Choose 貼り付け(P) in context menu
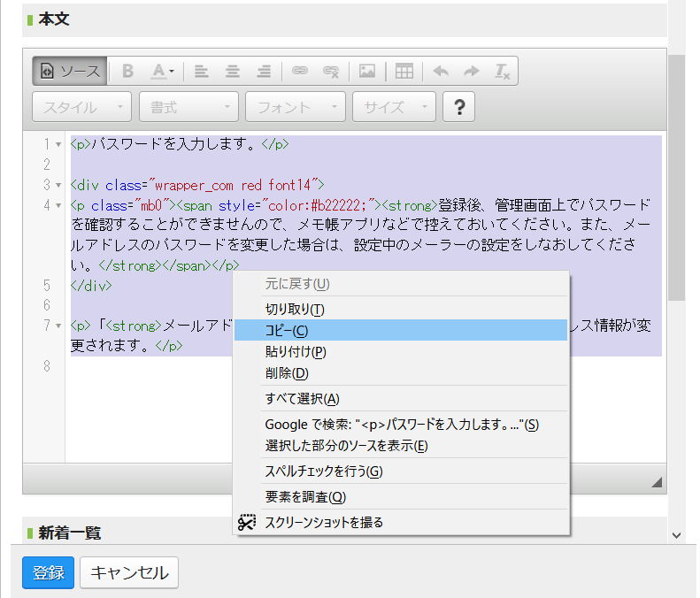The height and width of the screenshot is (598, 700). 401,352
